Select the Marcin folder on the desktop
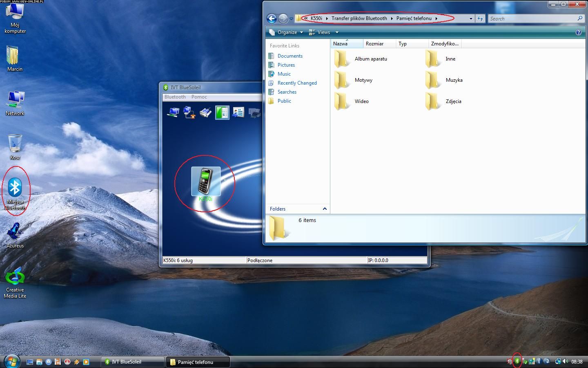 [x=15, y=58]
